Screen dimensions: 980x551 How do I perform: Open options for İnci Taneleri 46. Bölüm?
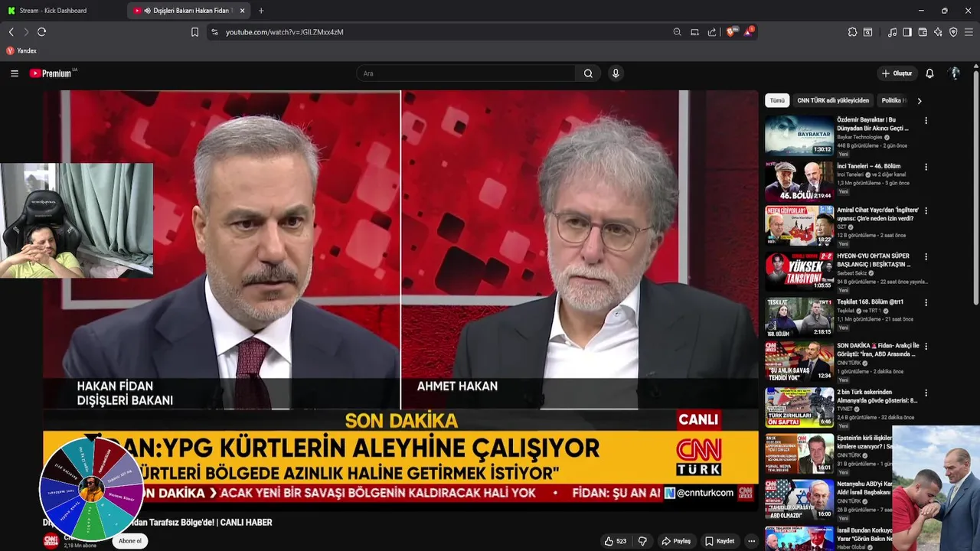pyautogui.click(x=926, y=167)
